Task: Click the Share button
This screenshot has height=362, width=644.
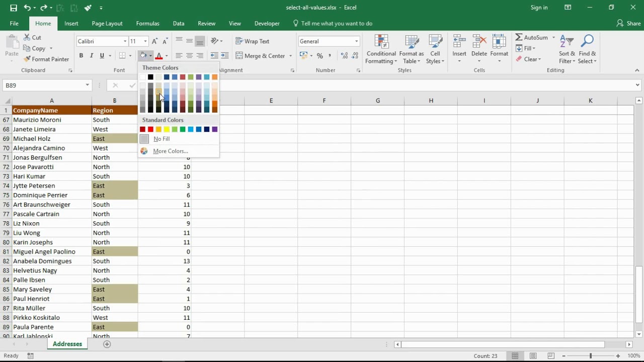Action: point(629,23)
